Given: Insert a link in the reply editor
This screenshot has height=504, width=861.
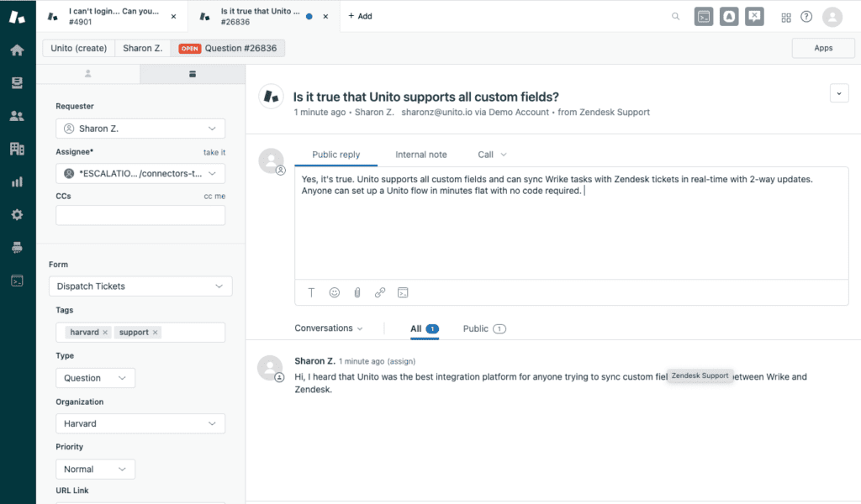Looking at the screenshot, I should [379, 292].
